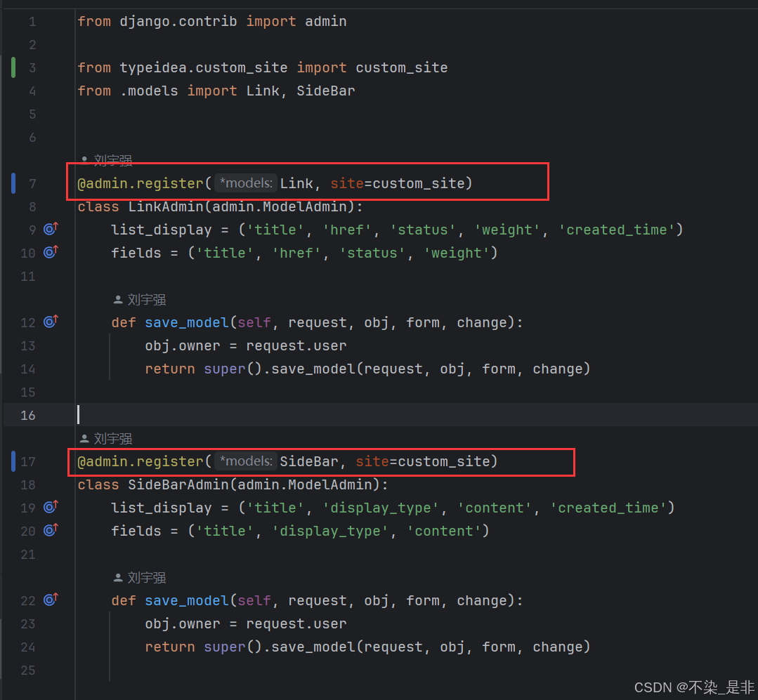Click 'content' string in SideBarAdmin fields line
This screenshot has height=700, width=758.
click(444, 531)
